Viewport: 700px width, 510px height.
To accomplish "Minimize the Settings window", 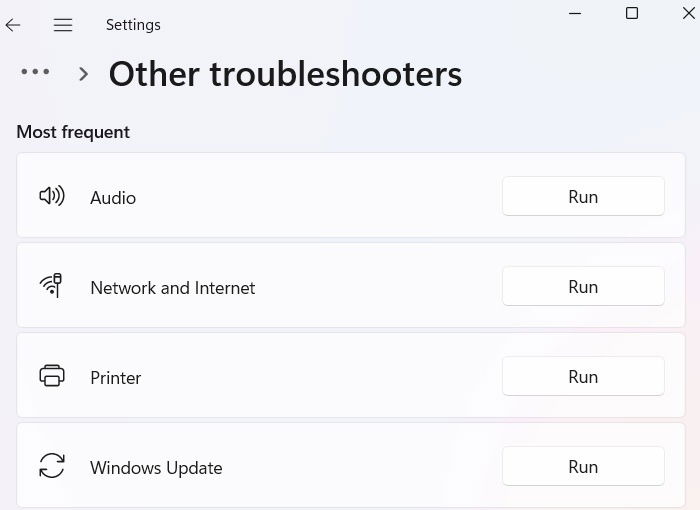I will (x=575, y=13).
